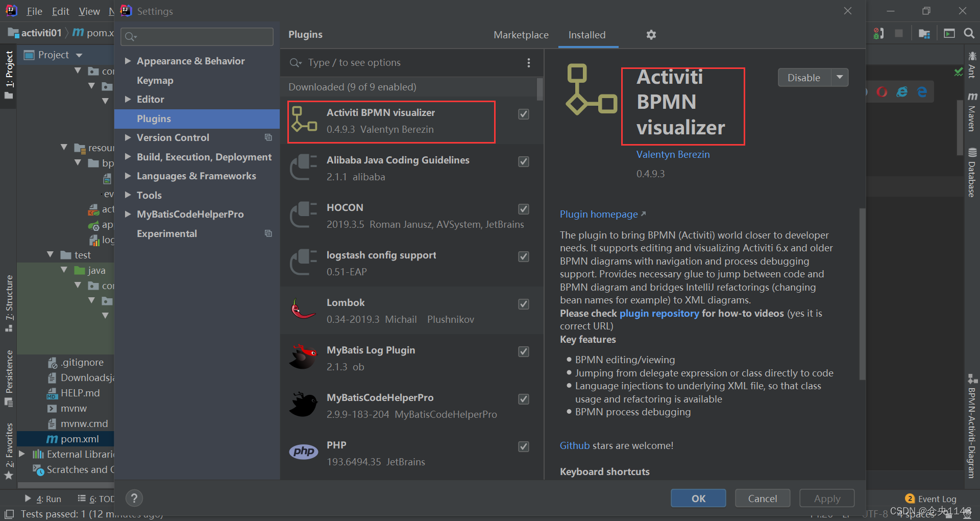Image resolution: width=980 pixels, height=521 pixels.
Task: Collapse the test folder in Project tree
Action: pyautogui.click(x=50, y=255)
